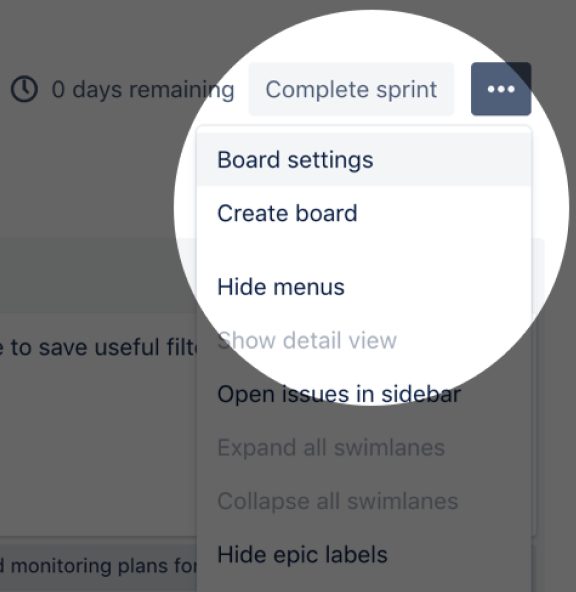Click the greyed Show detail view entry

[364, 340]
